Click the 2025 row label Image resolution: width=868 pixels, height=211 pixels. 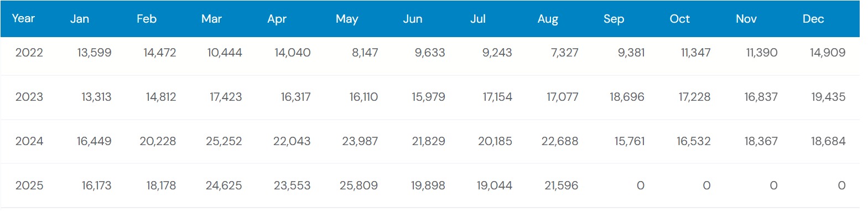point(29,186)
